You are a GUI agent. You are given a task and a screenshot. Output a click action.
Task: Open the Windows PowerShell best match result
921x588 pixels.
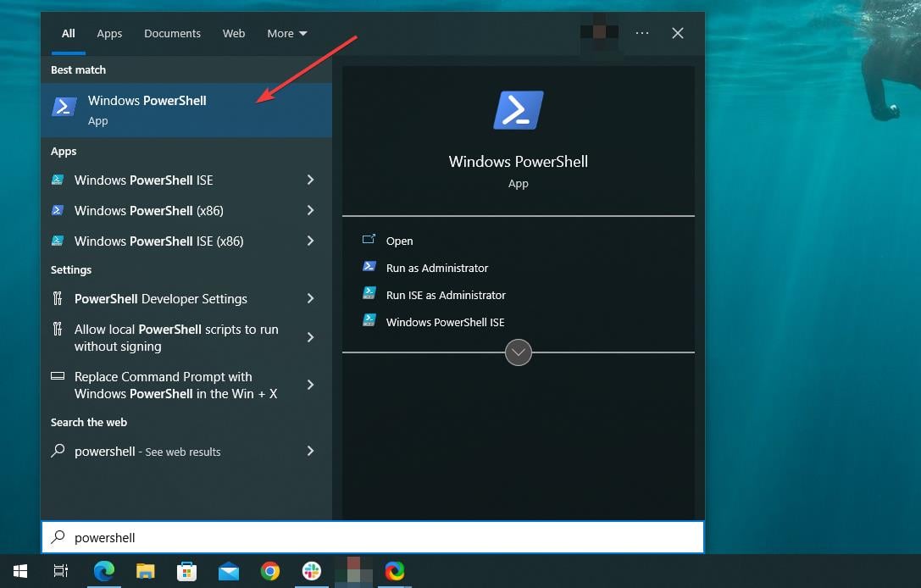tap(186, 110)
